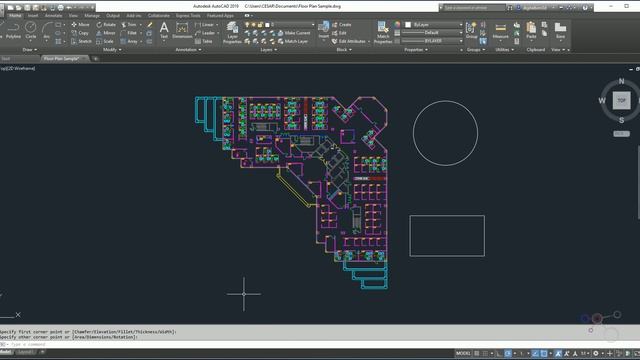Click the Group tool
The image size is (640, 360).
pyautogui.click(x=471, y=30)
